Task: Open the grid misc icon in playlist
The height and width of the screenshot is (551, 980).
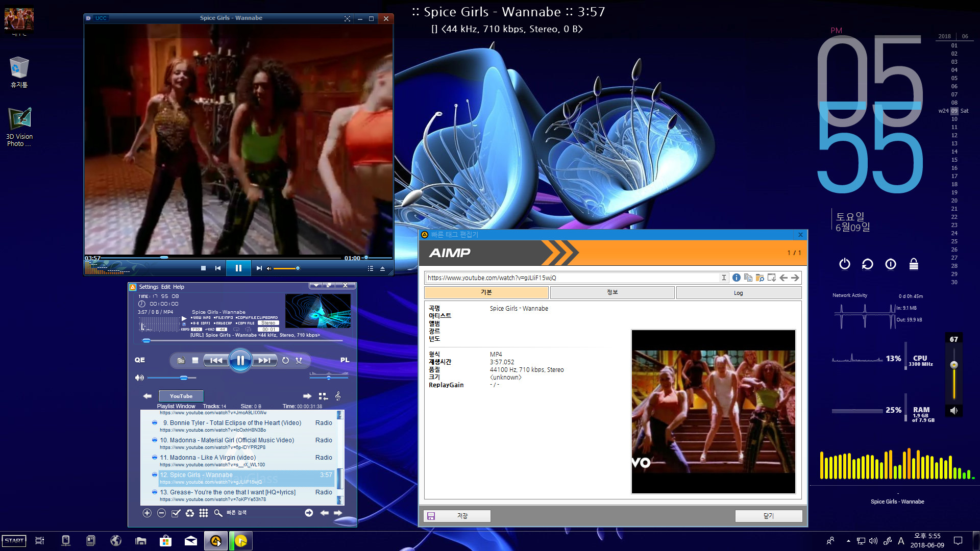Action: (204, 513)
